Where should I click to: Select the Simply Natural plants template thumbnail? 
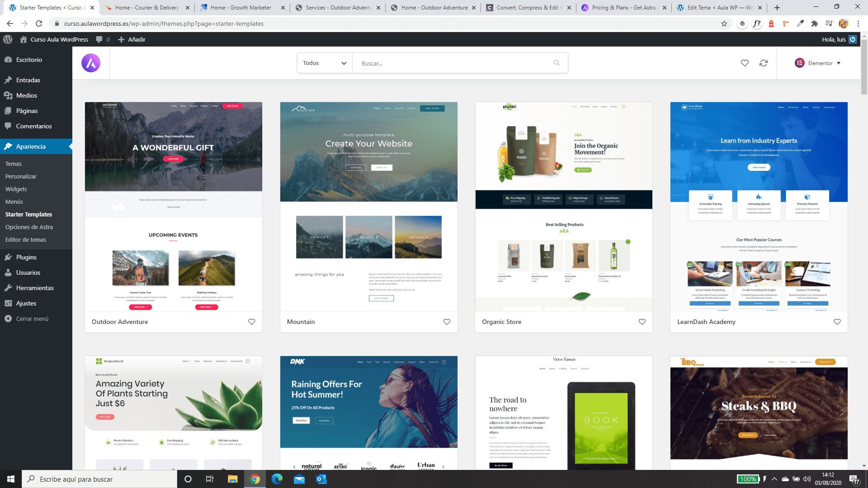click(174, 413)
